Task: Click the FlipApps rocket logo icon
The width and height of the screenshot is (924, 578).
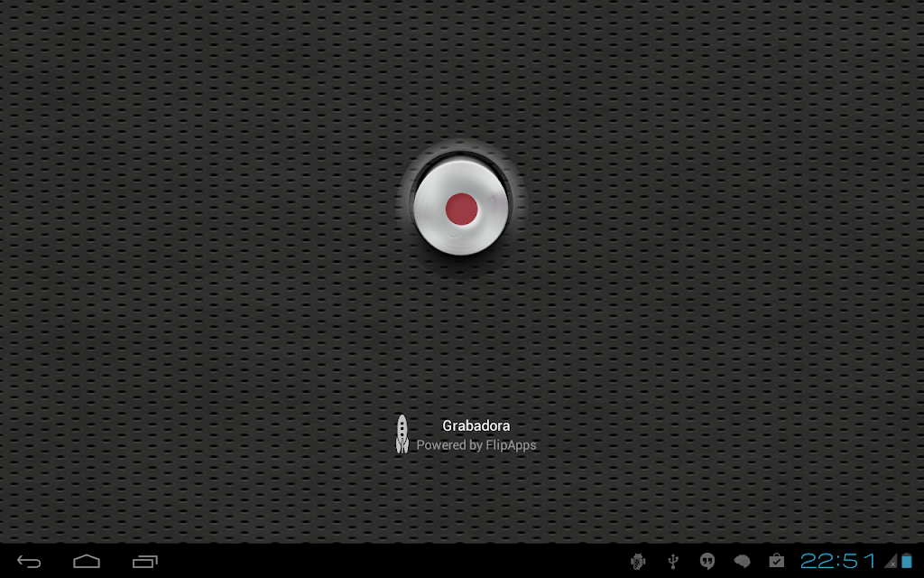Action: tap(402, 434)
